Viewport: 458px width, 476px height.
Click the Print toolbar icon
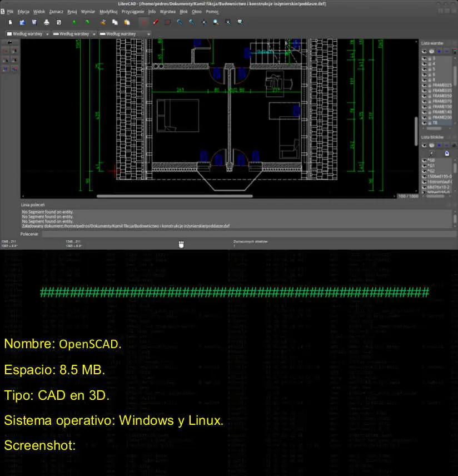[47, 22]
